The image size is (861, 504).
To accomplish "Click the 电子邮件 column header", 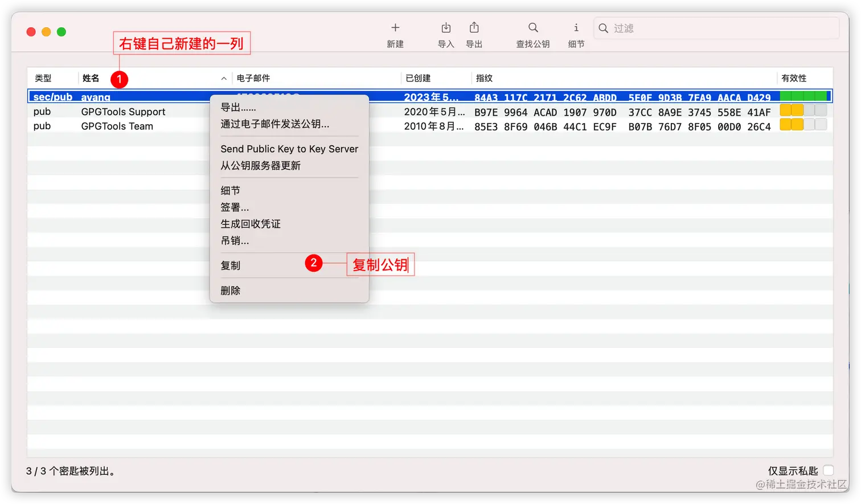I will click(253, 78).
